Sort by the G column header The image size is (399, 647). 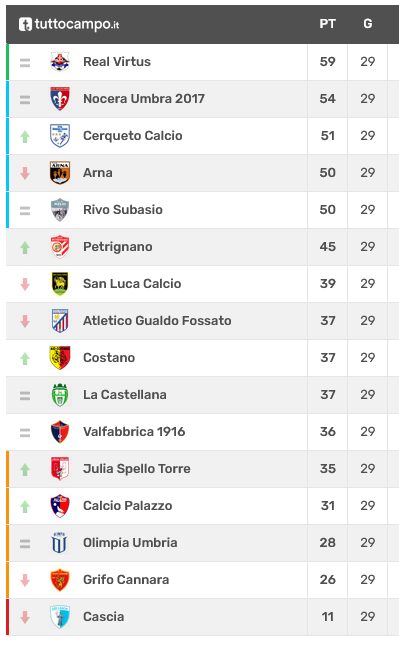(368, 24)
